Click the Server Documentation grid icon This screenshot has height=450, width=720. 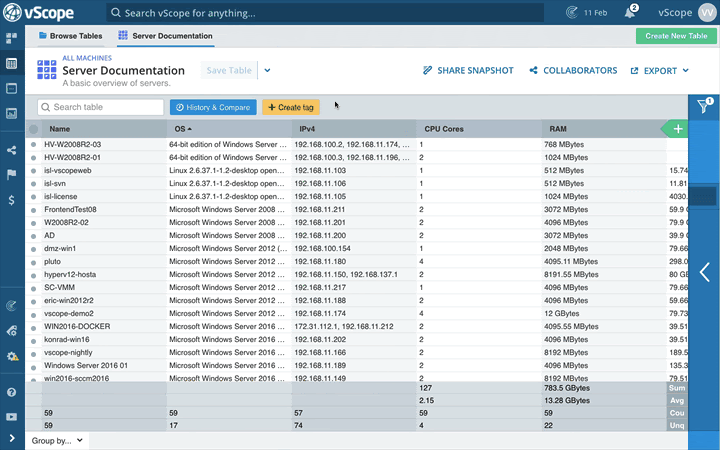click(x=46, y=70)
